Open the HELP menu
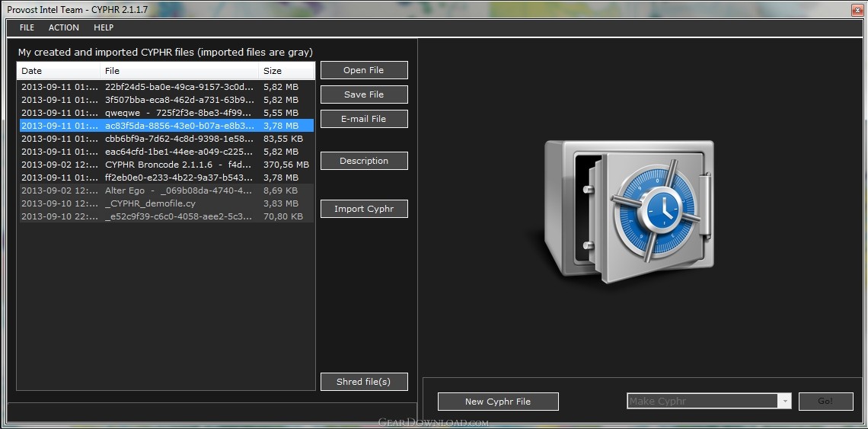Image resolution: width=868 pixels, height=429 pixels. click(104, 27)
